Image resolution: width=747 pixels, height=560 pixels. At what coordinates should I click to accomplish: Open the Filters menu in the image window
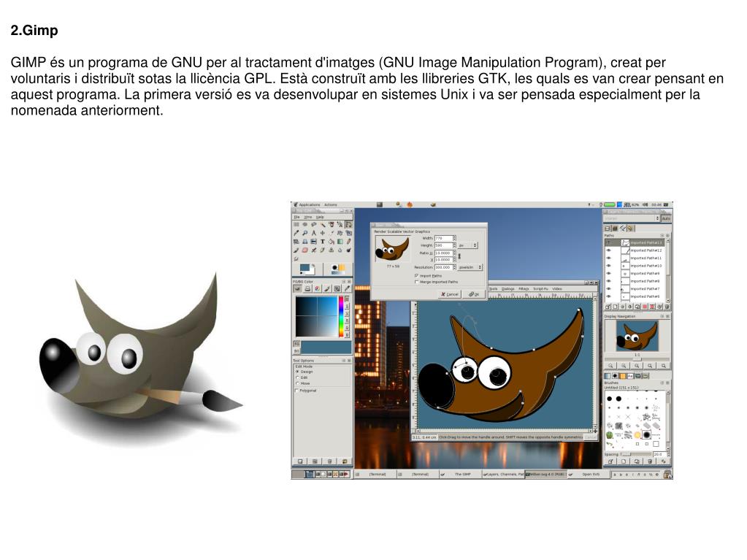[x=524, y=289]
